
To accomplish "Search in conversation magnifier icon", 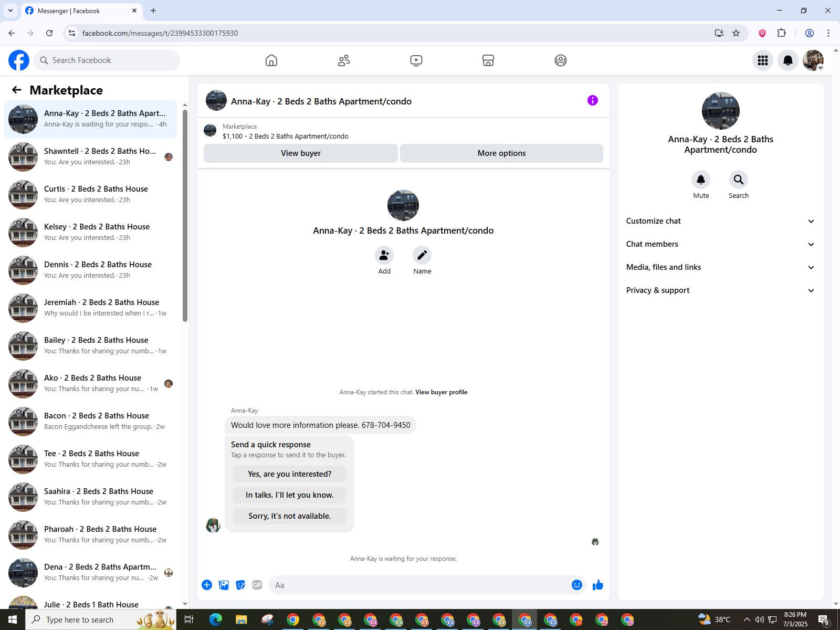I will (x=739, y=180).
